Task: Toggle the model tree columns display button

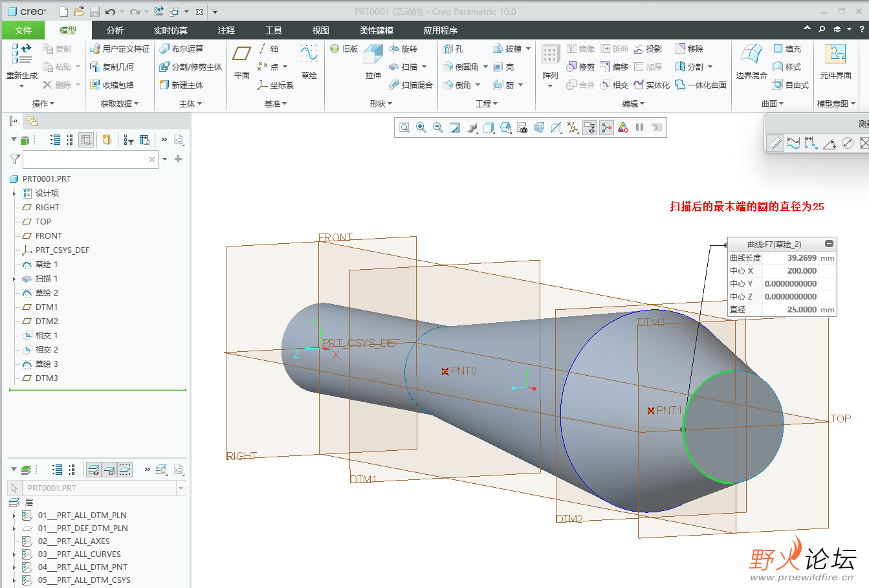Action: (x=85, y=140)
